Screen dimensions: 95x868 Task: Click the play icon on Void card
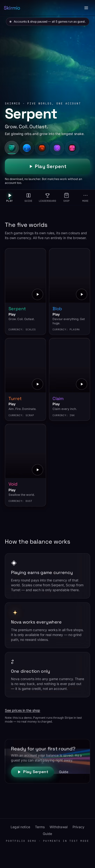pyautogui.click(x=37, y=470)
